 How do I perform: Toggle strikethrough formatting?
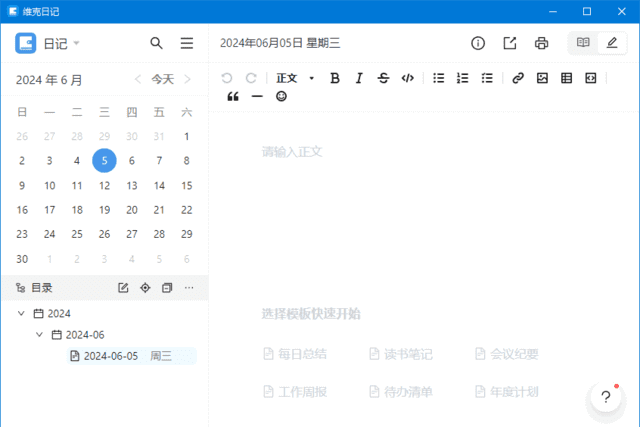click(383, 78)
